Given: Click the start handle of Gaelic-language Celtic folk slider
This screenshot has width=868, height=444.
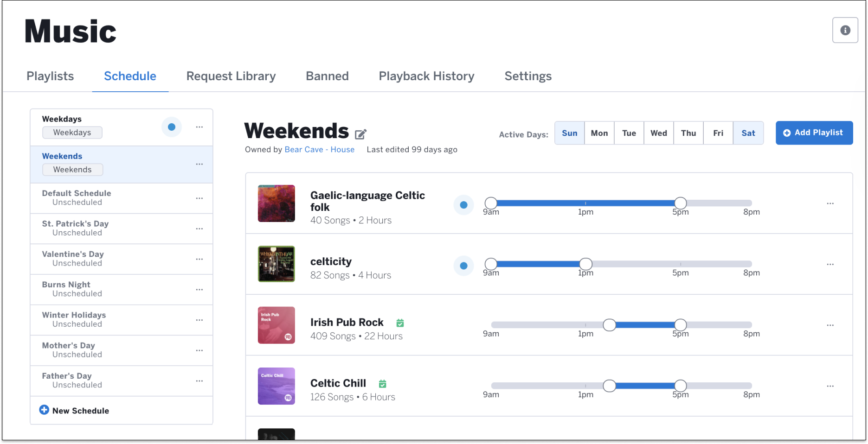Looking at the screenshot, I should click(491, 203).
